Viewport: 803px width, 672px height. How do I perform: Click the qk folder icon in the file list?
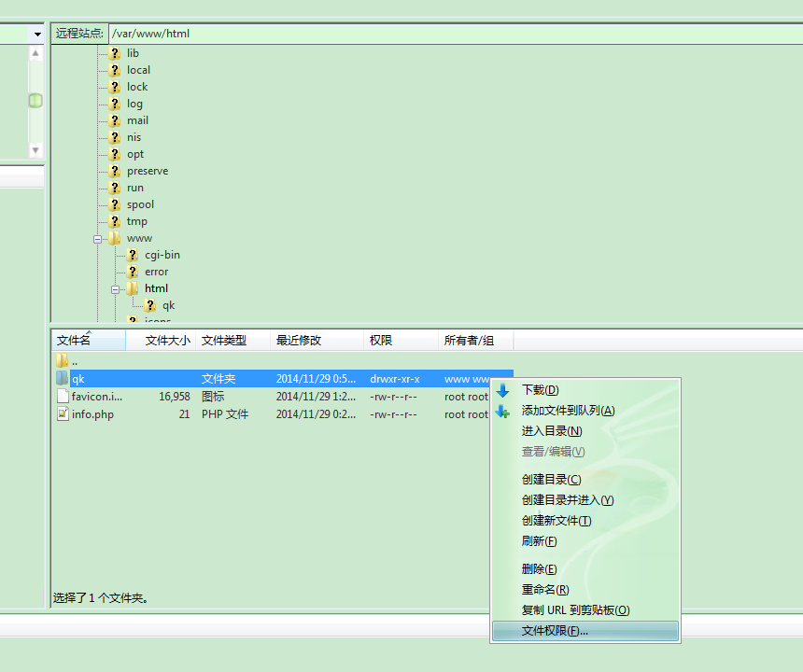[x=62, y=378]
